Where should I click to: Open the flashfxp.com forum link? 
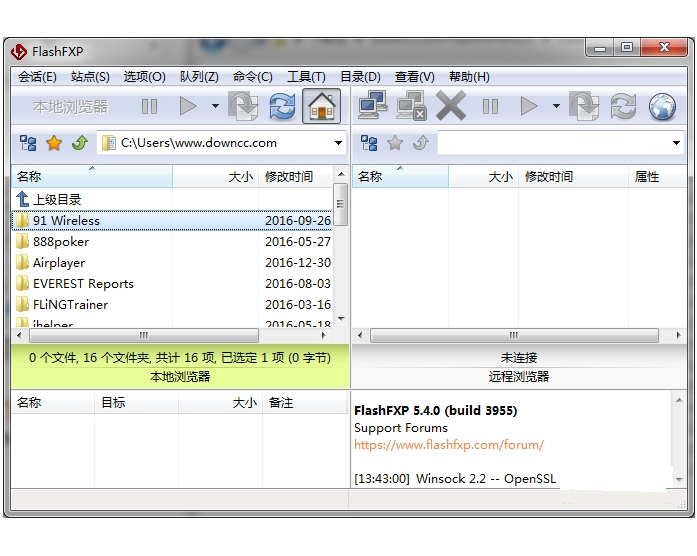(x=449, y=444)
